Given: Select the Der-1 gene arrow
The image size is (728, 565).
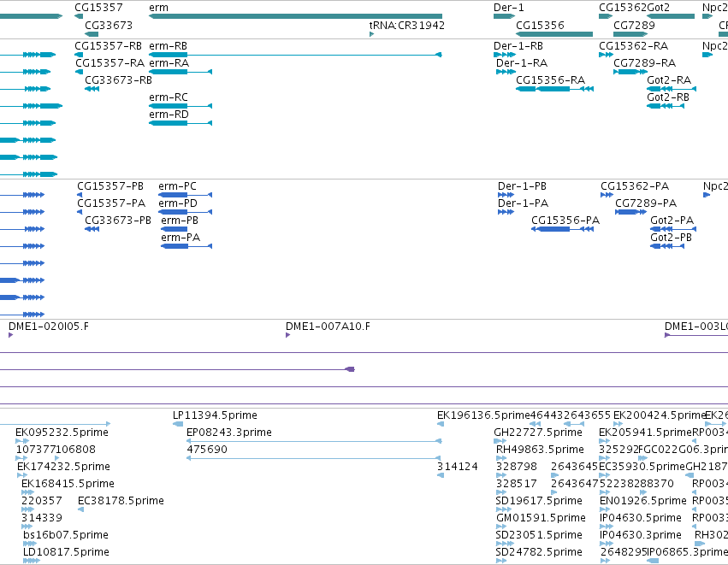Looking at the screenshot, I should [504, 16].
